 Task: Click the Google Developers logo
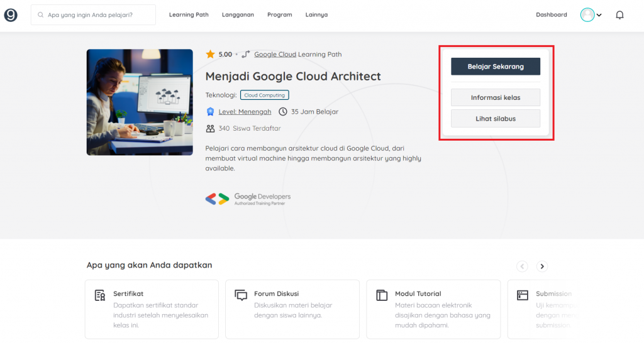pos(248,199)
